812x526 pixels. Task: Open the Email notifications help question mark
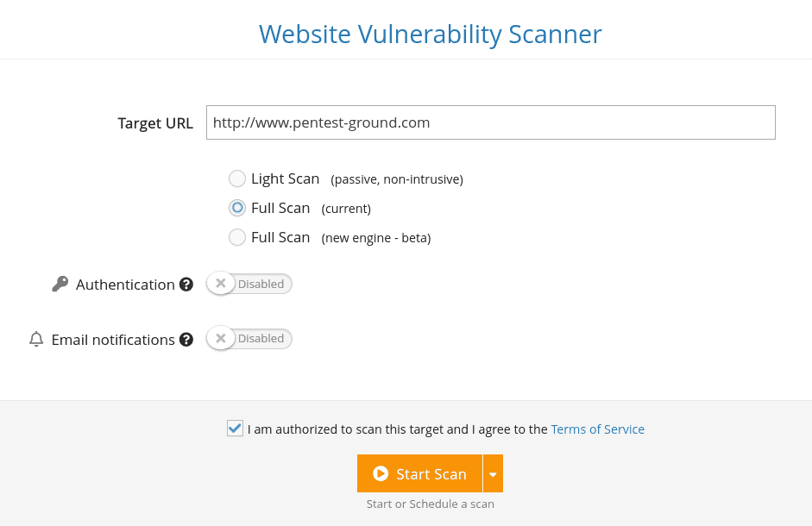click(x=186, y=339)
